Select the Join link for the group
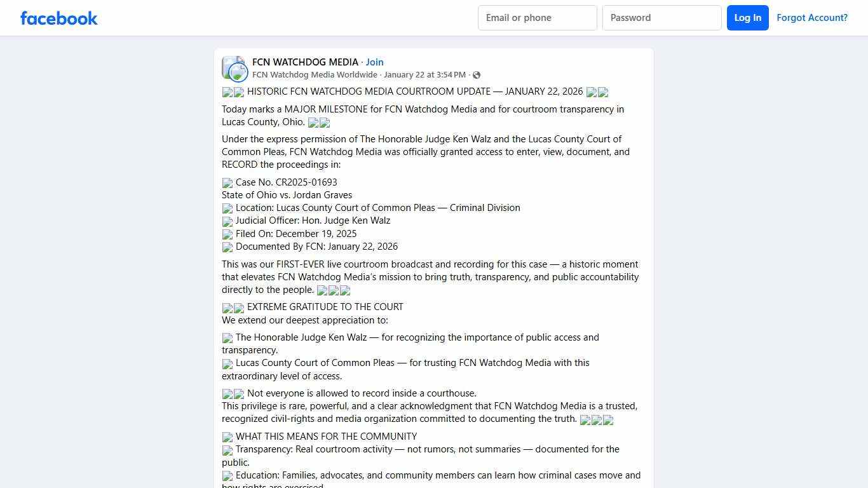 (374, 62)
